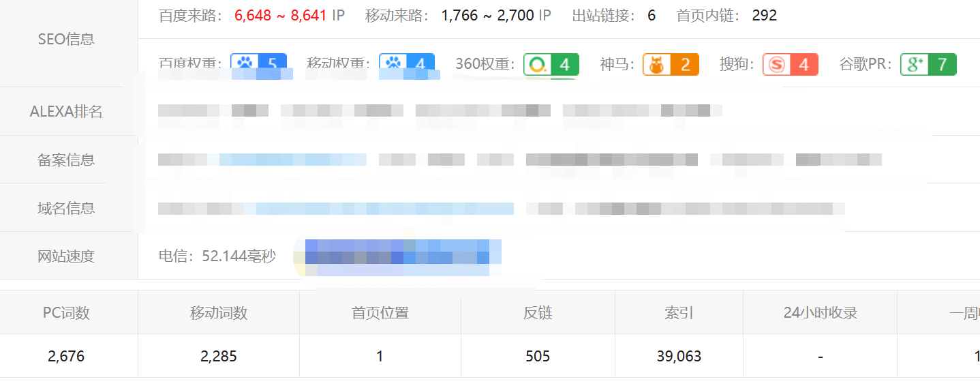This screenshot has width=980, height=388.
Task: Click the 百度来路 label
Action: (191, 15)
